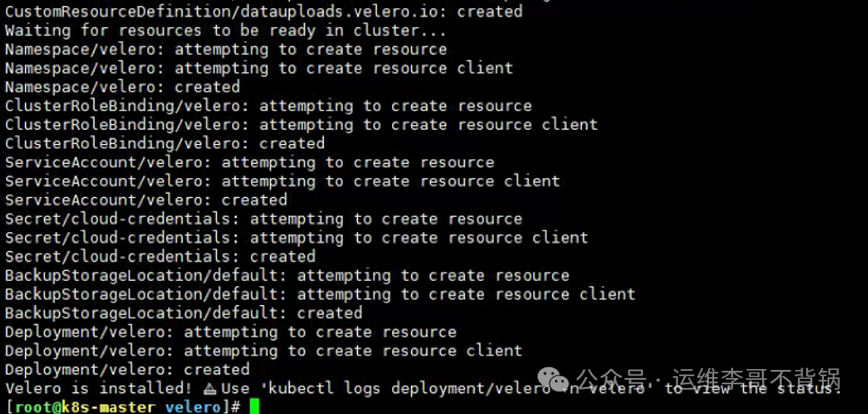Screen dimensions: 868x414
Task: Click the '[root@k8s-master velero]#' prompt
Action: 123,407
